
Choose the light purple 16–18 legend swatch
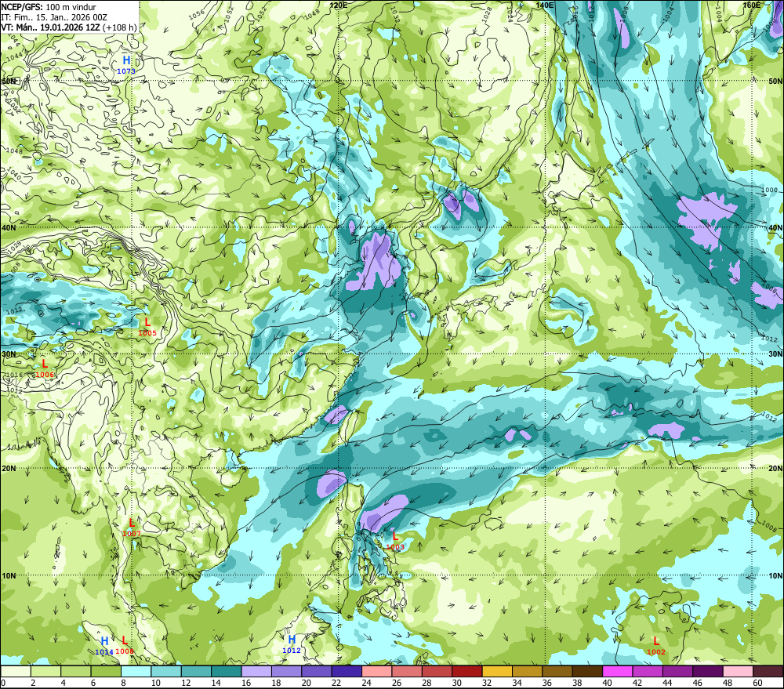tap(256, 671)
